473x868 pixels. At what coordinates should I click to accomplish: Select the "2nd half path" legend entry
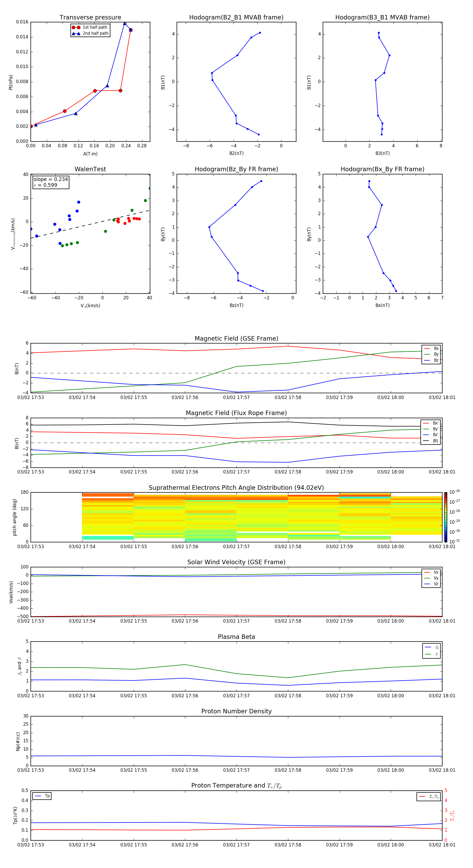tap(90, 33)
